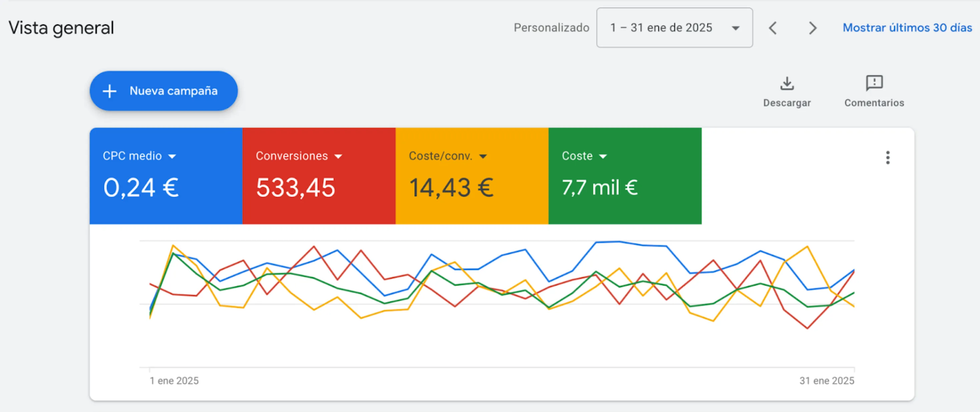The height and width of the screenshot is (412, 980).
Task: Select the yellow 14,43 € scorecard
Action: tap(451, 187)
